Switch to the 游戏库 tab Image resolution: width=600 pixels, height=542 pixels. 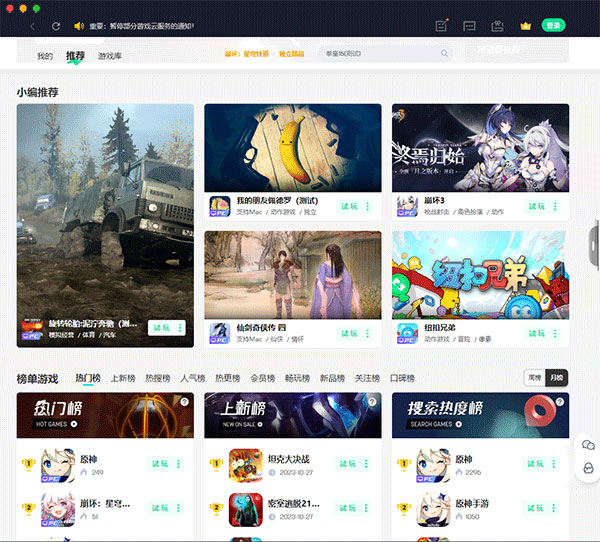pyautogui.click(x=110, y=56)
